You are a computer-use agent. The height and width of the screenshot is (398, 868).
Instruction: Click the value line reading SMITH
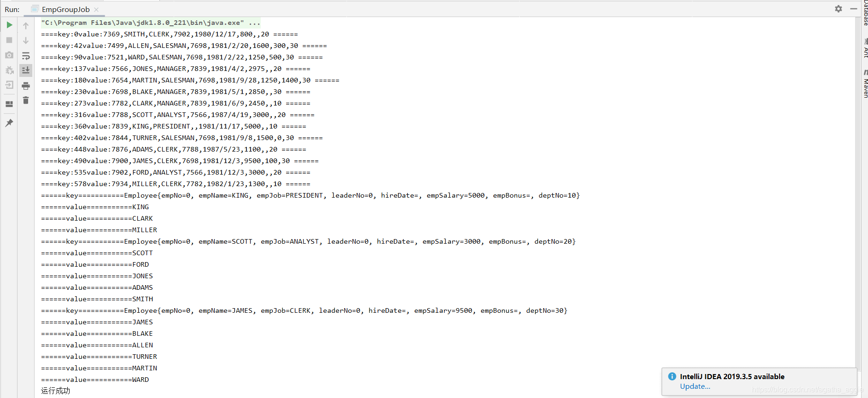pos(97,299)
